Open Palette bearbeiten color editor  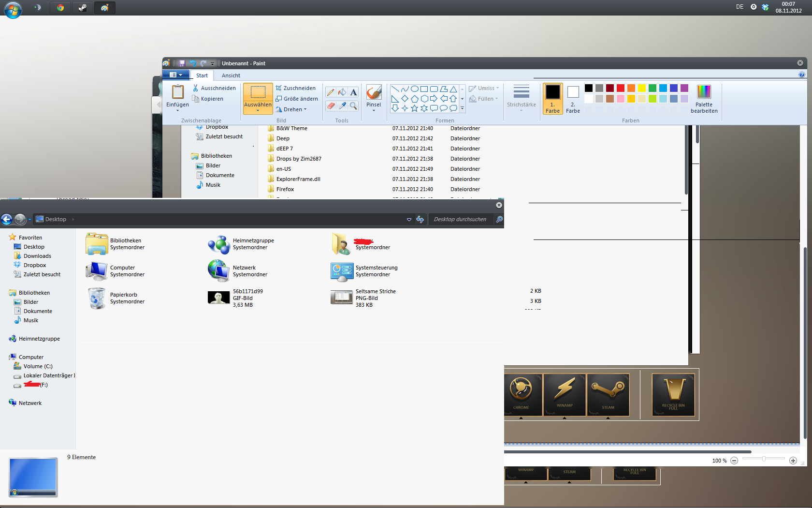click(x=704, y=99)
